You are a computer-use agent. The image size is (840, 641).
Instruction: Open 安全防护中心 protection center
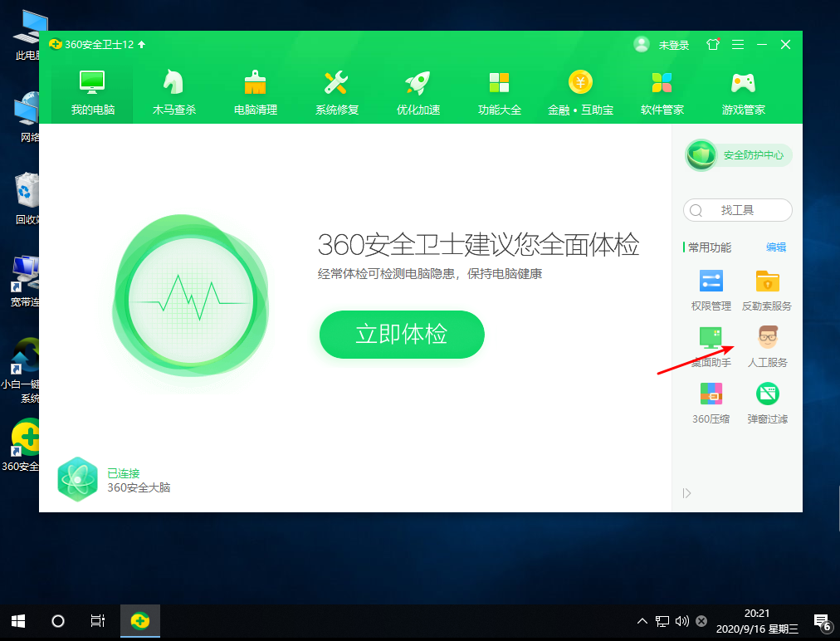tap(737, 155)
